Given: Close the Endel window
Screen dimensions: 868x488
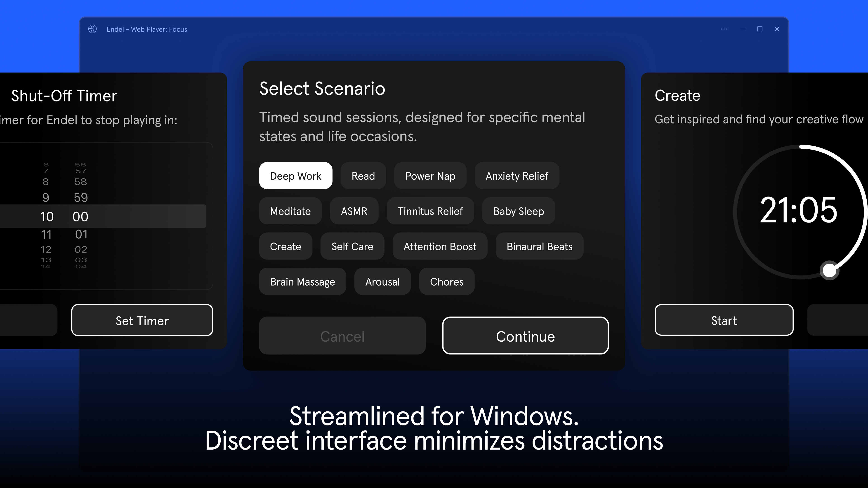Looking at the screenshot, I should tap(777, 29).
